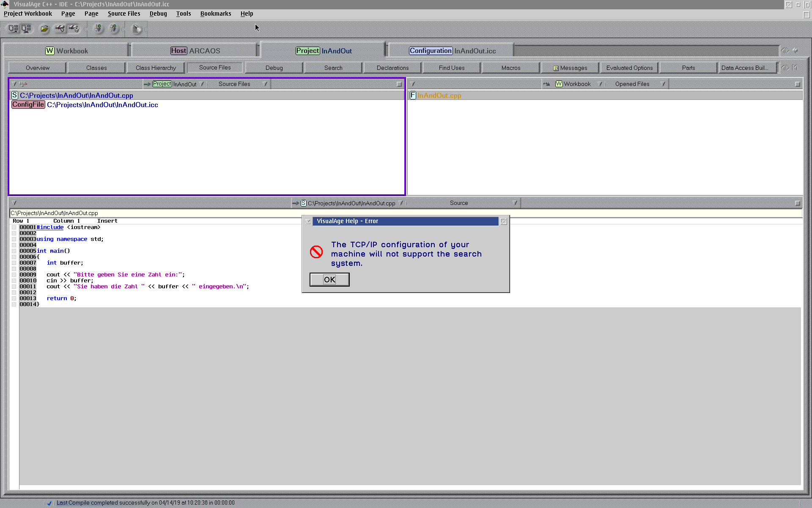
Task: Open the Find Uses page
Action: [452, 68]
